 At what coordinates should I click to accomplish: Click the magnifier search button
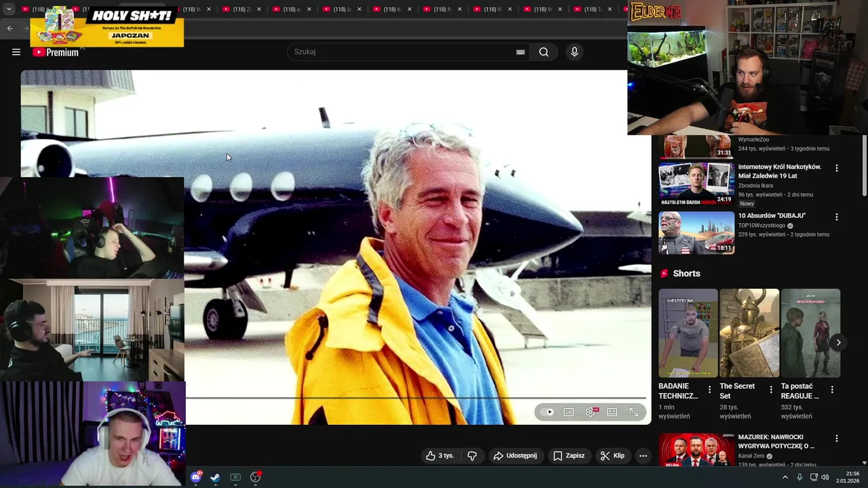tap(544, 52)
